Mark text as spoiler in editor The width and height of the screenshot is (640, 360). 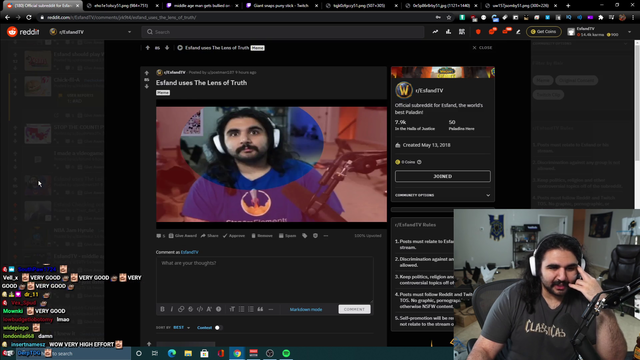click(219, 309)
